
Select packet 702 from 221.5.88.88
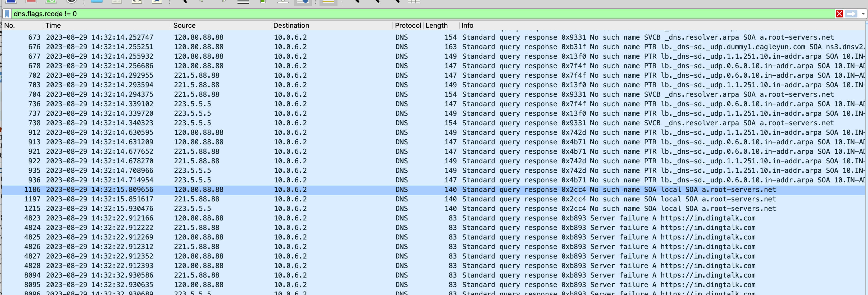tap(434, 75)
